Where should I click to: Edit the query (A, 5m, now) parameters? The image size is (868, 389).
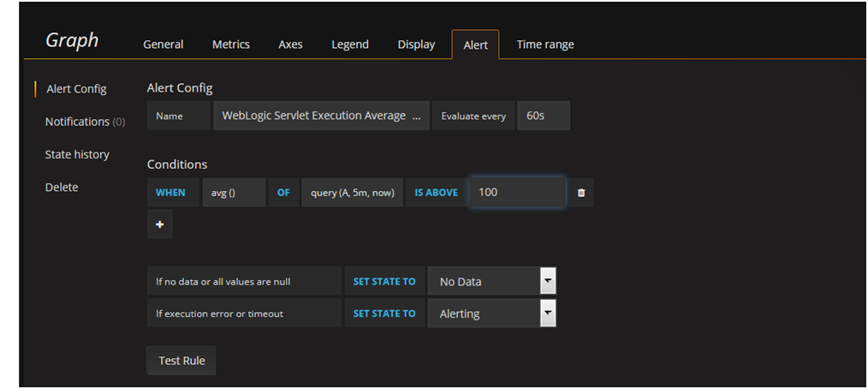[353, 193]
